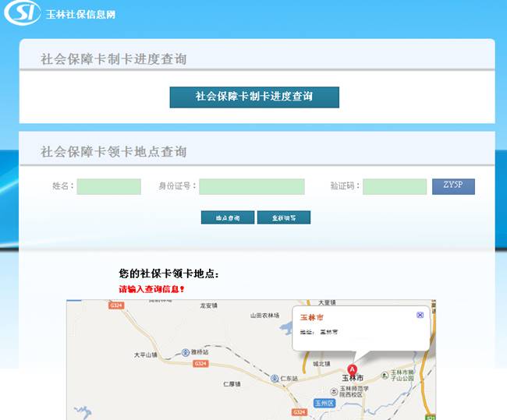This screenshot has height=420, width=507.
Task: Click the 玉林市狮子山公园 park icon
Action: pos(385,375)
